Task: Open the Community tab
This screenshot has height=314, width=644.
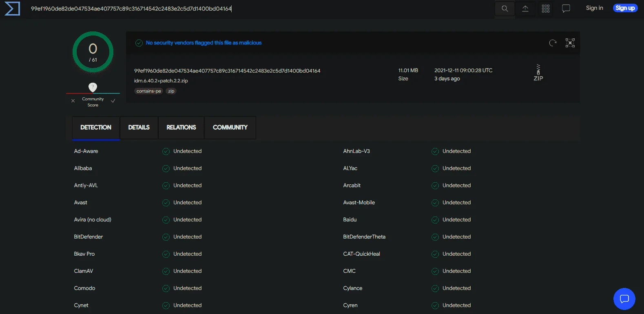Action: pyautogui.click(x=230, y=128)
